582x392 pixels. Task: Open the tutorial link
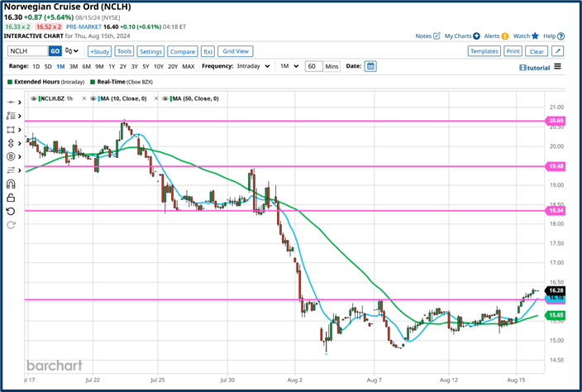coord(535,68)
